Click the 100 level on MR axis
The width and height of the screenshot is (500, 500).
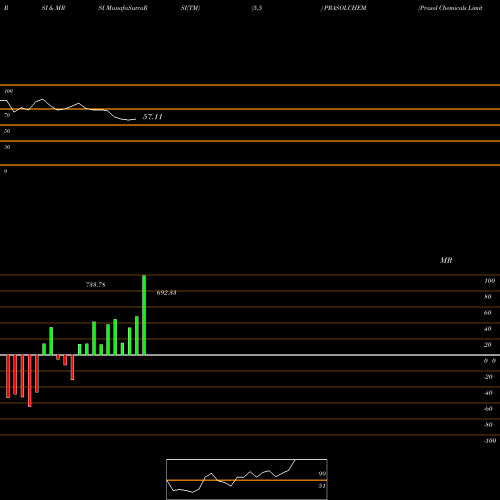point(489,281)
